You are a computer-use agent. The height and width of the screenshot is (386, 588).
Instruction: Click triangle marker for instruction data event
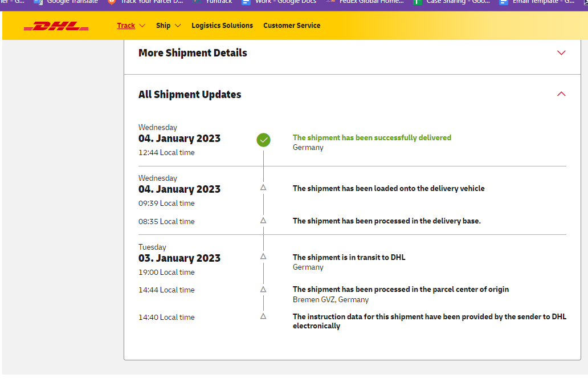pos(263,316)
